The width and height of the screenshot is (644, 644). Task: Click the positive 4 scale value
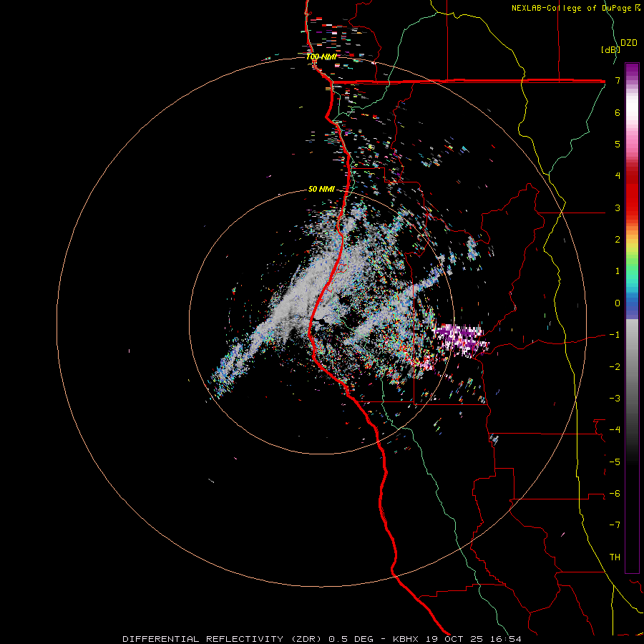(x=618, y=176)
